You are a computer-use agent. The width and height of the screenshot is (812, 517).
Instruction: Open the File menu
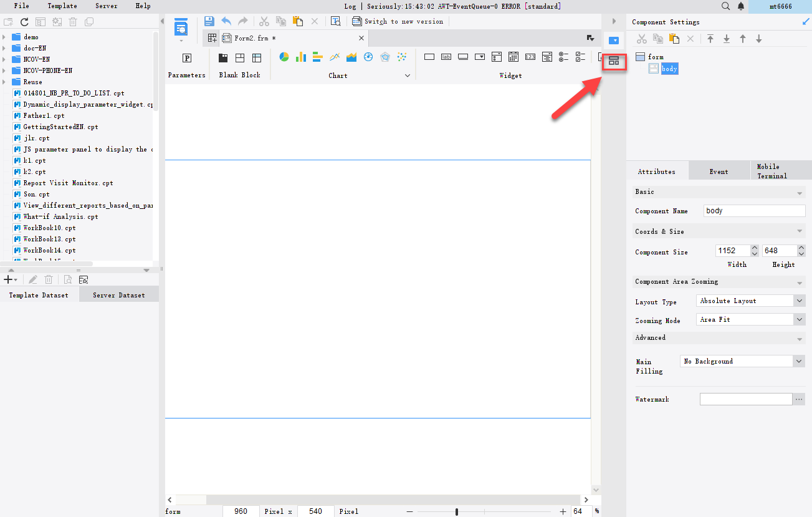(21, 6)
